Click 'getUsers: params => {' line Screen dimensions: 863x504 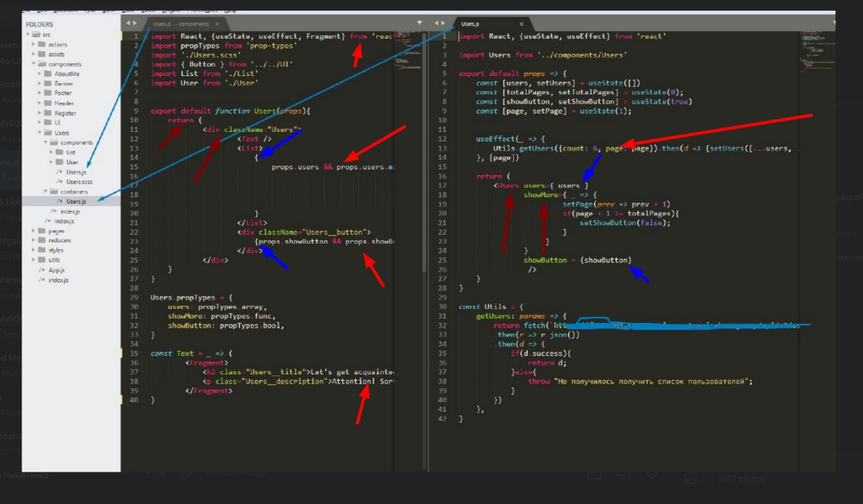[x=522, y=316]
